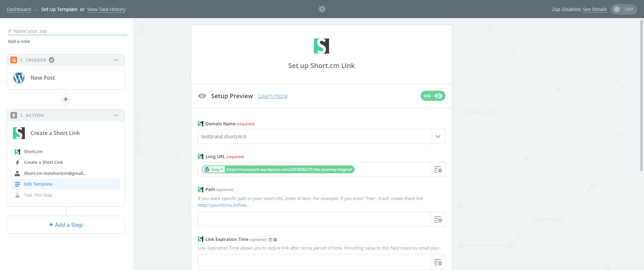Click the Add a Step button
The width and height of the screenshot is (644, 270).
pos(66,225)
